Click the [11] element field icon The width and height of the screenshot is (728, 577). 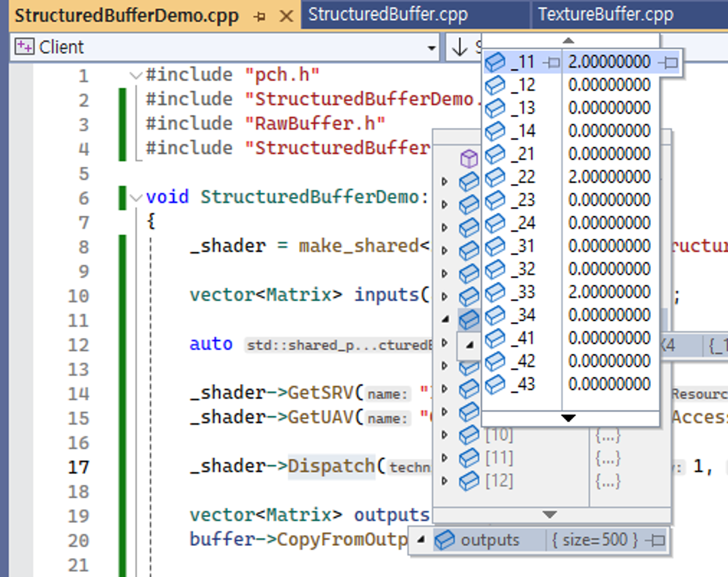pos(469,458)
